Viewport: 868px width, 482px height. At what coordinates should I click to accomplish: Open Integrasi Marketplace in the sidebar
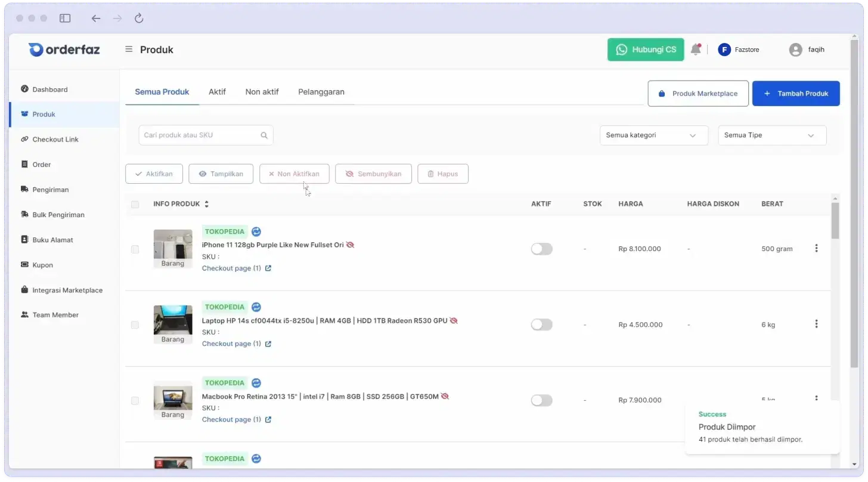[67, 290]
